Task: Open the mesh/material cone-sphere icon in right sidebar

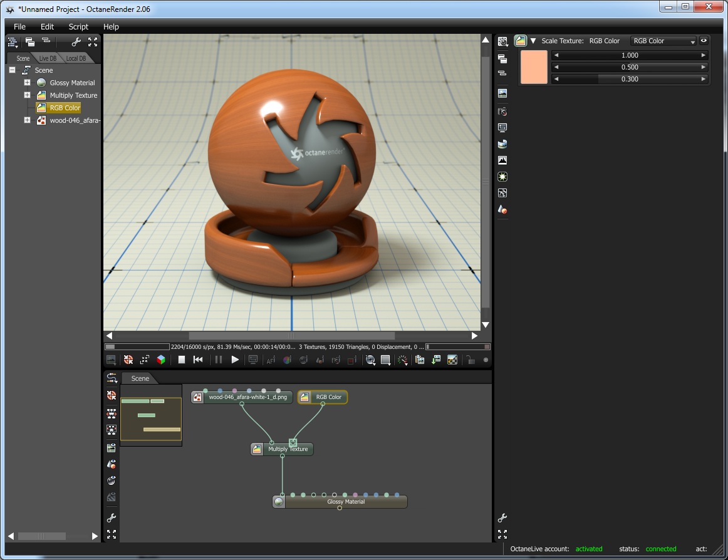Action: (x=502, y=209)
